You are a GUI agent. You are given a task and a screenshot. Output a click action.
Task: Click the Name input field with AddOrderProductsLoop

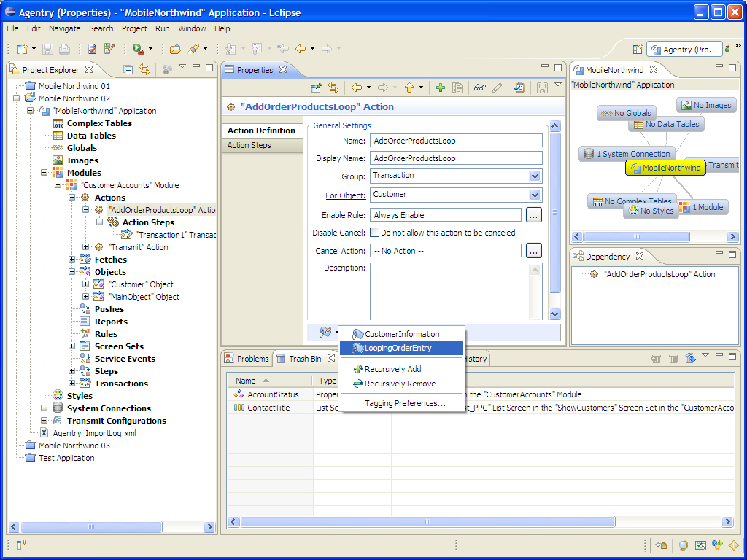point(457,141)
